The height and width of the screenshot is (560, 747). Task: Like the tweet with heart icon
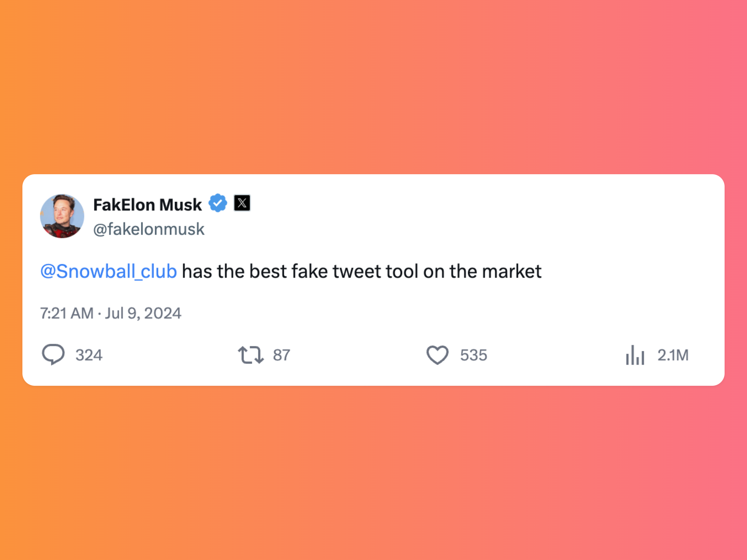tap(437, 355)
